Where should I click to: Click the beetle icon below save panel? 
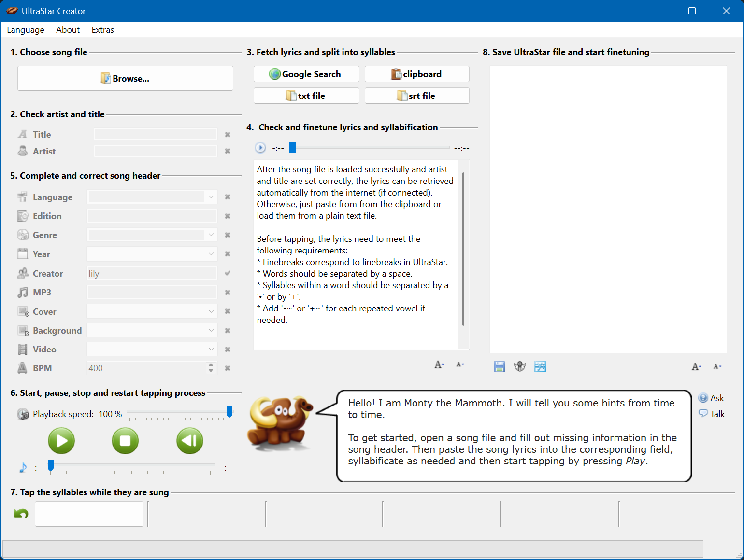click(520, 366)
